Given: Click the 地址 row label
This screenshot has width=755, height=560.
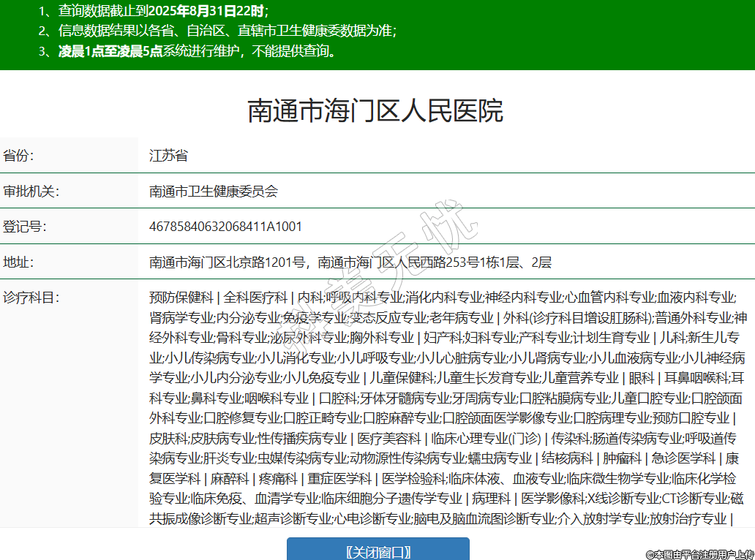Looking at the screenshot, I should pyautogui.click(x=19, y=262).
